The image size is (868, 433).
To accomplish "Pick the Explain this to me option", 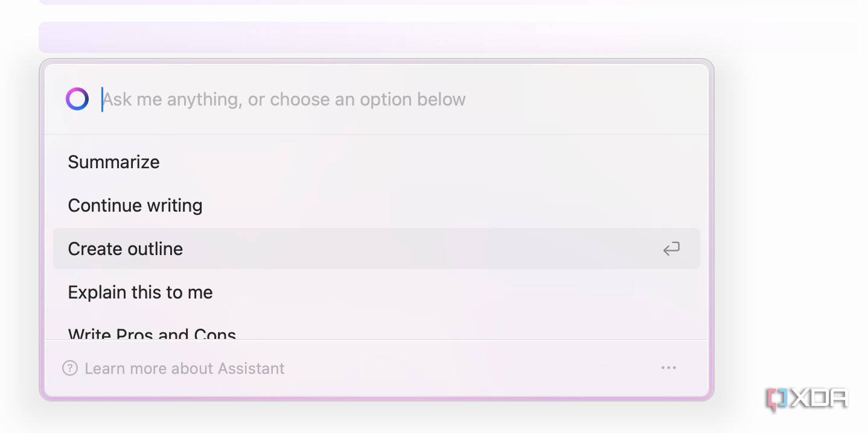I will coord(377,292).
